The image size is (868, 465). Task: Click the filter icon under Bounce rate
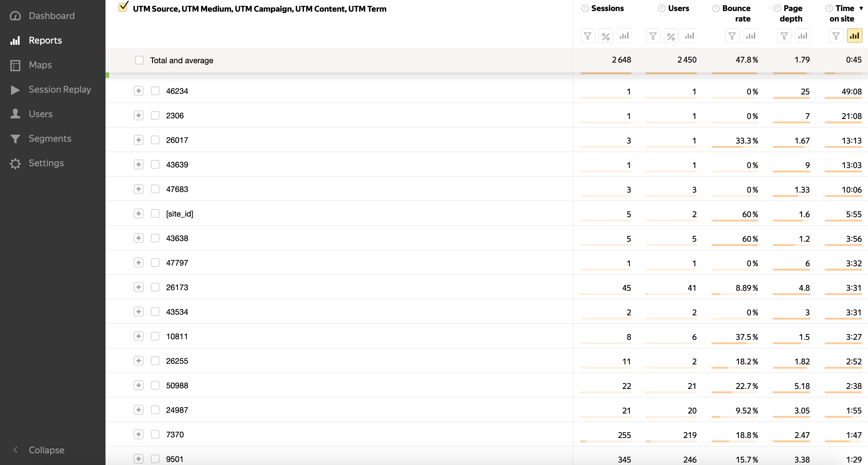732,36
